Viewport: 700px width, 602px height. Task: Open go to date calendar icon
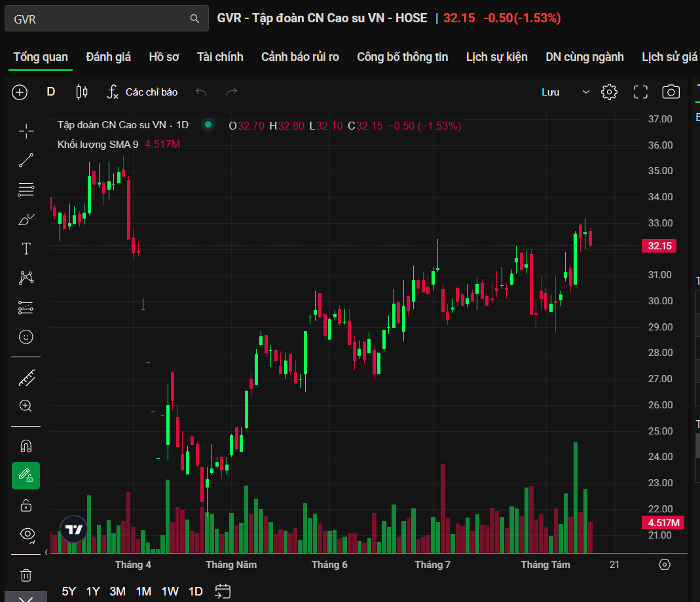(x=223, y=592)
